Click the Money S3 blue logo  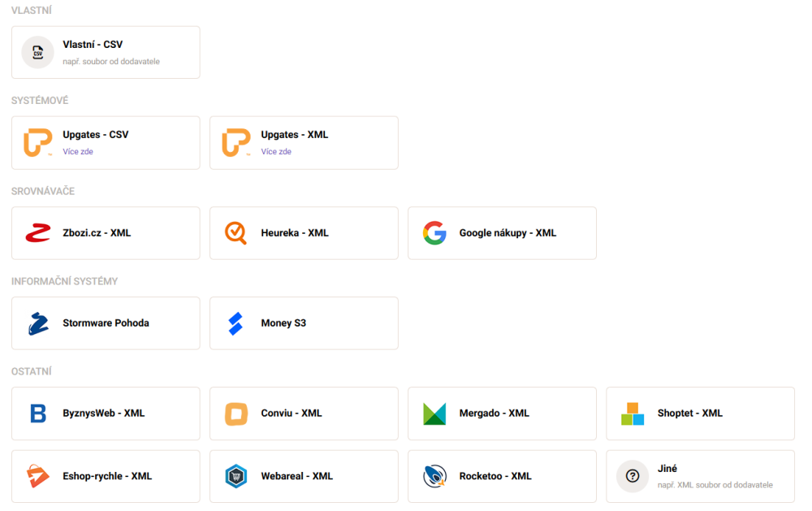pyautogui.click(x=235, y=323)
